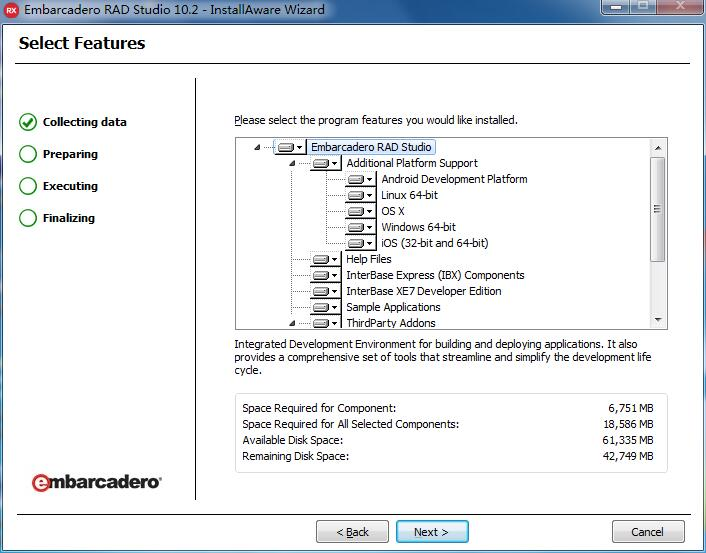Open install-state dropdown for Embarcadero RAD Studio
This screenshot has height=553, width=706.
(290, 147)
